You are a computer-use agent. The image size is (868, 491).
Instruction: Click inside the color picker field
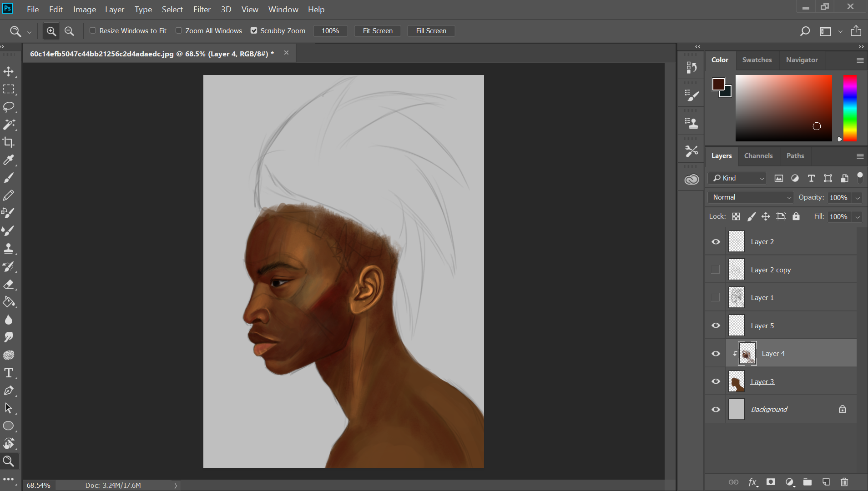click(784, 108)
